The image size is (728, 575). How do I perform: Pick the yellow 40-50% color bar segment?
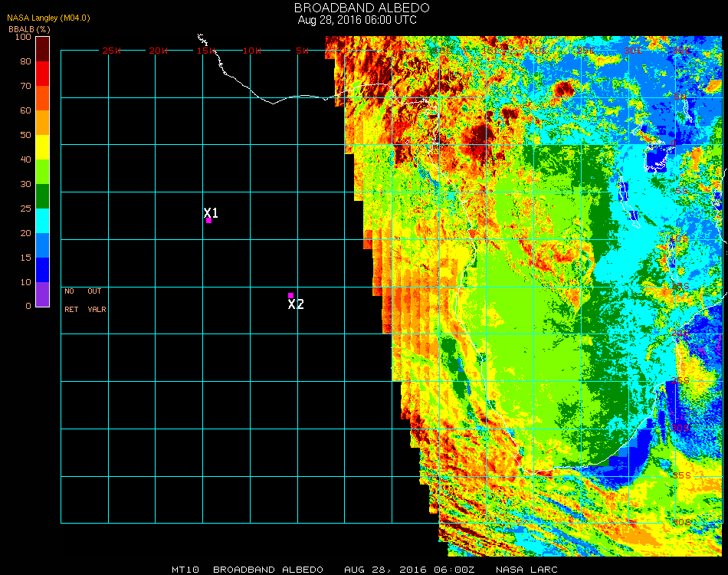pos(43,146)
